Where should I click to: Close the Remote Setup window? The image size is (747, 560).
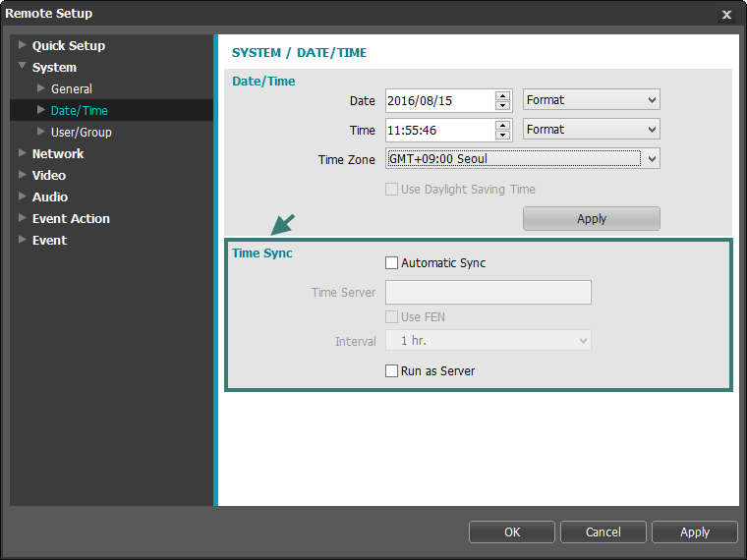[x=726, y=15]
